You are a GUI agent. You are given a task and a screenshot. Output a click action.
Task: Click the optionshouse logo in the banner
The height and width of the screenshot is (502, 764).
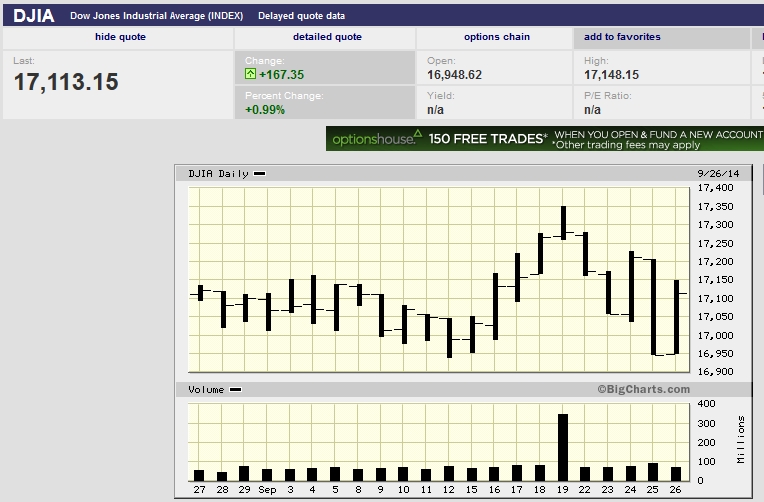coord(374,139)
